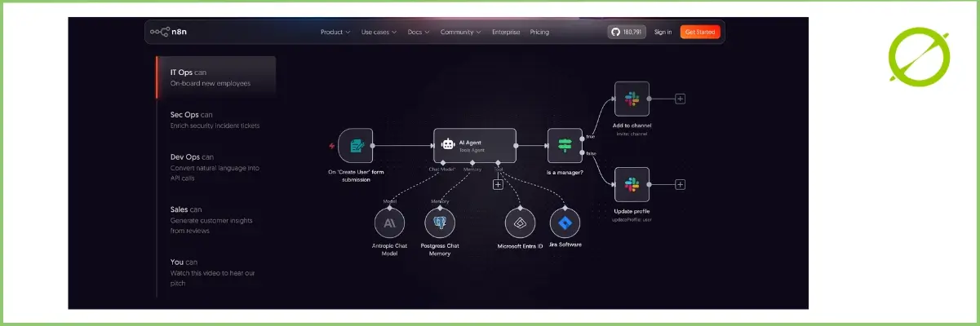Select the Anthropic Chat Model node
980x326 pixels.
[x=389, y=222]
